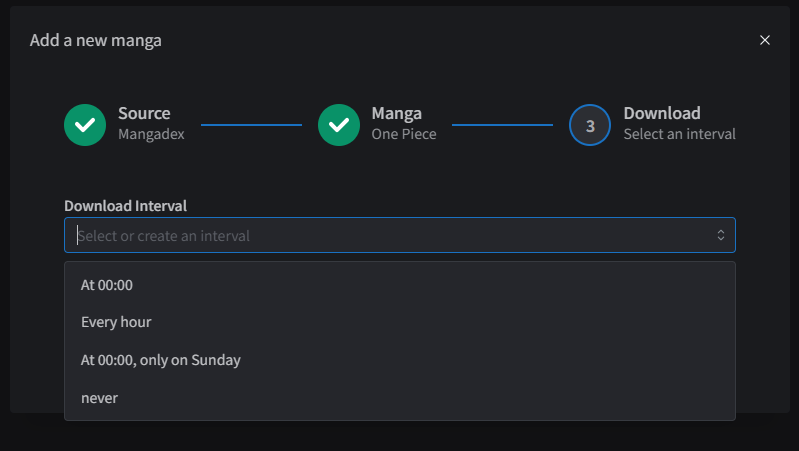The height and width of the screenshot is (451, 799).
Task: Go back to the Source step label
Action: coord(144,113)
